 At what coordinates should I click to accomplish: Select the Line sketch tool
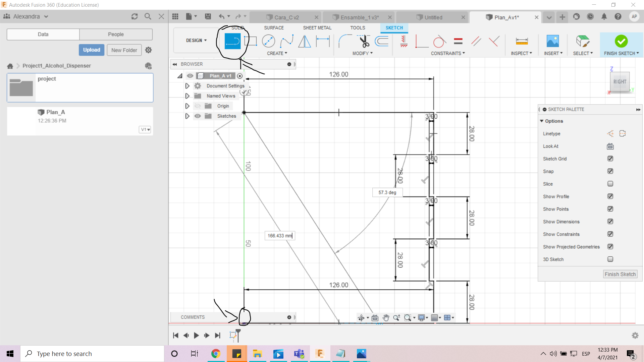click(x=232, y=41)
